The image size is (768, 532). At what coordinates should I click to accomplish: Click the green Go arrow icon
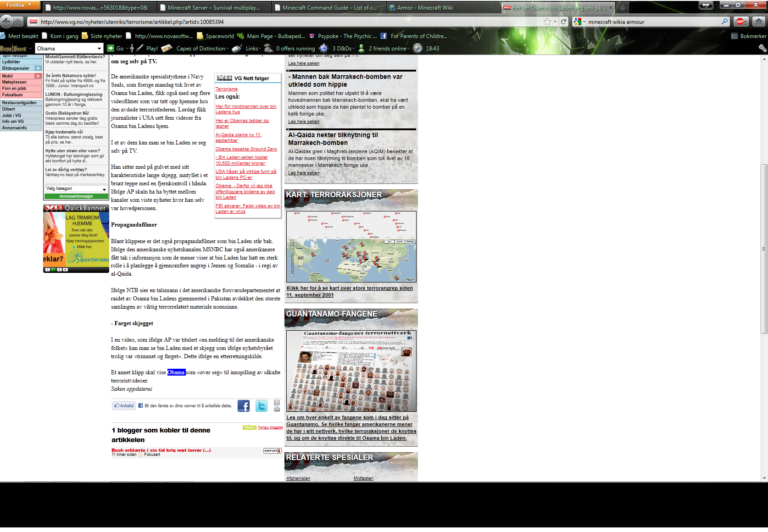pos(111,48)
